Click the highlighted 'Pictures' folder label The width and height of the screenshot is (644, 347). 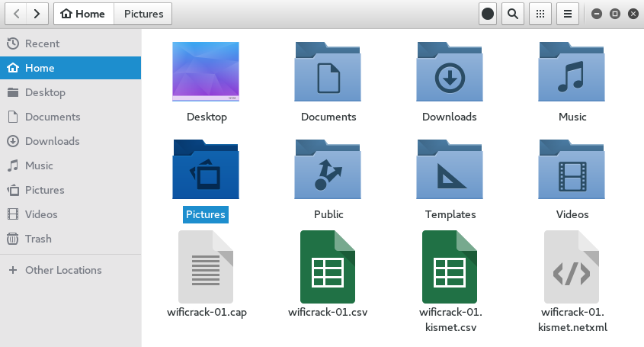pos(206,214)
